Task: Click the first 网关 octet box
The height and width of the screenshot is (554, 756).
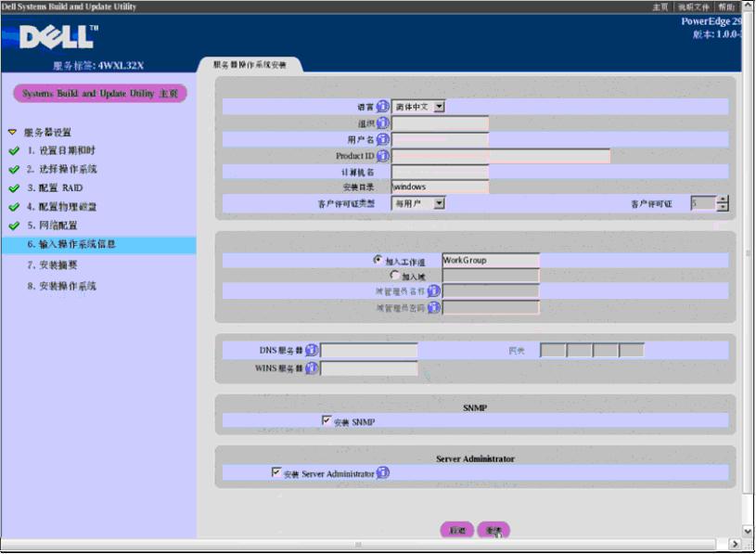Action: click(553, 350)
